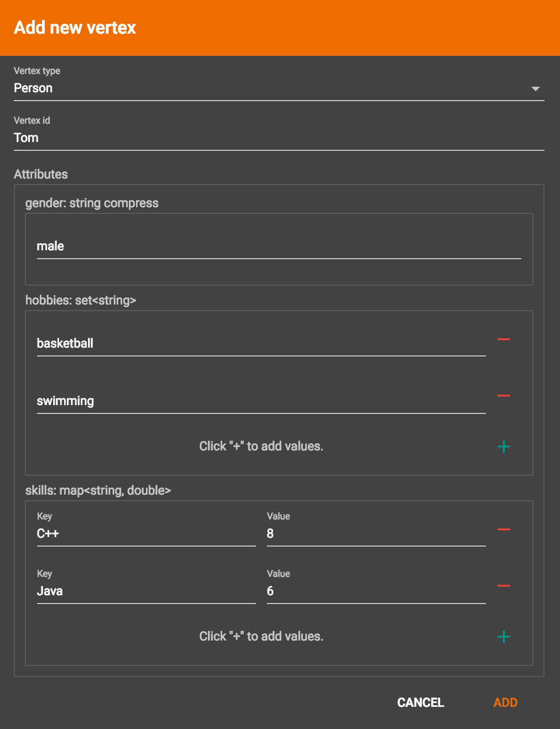Expand the Person type selector arrow
This screenshot has width=560, height=729.
535,88
